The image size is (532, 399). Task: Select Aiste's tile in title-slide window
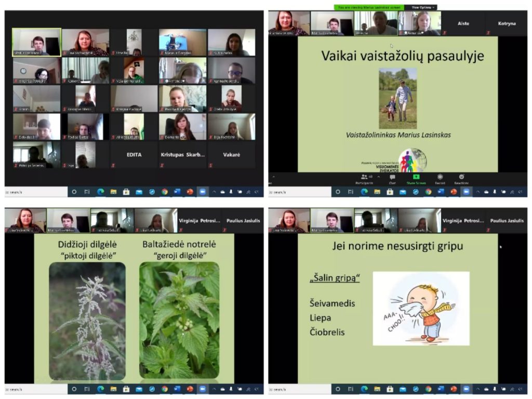463,23
